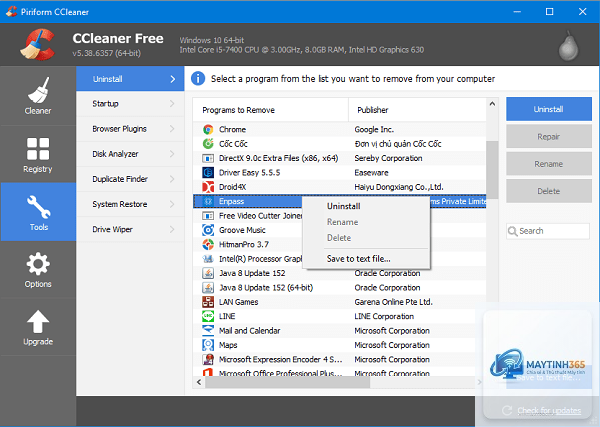Image resolution: width=600 pixels, height=427 pixels.
Task: Click the Repair button
Action: (549, 137)
